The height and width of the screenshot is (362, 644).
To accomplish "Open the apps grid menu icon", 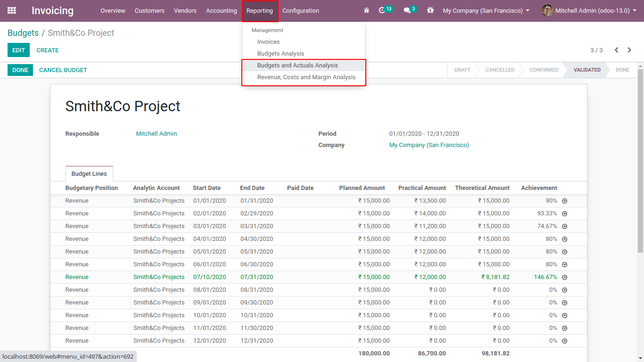I will coord(12,10).
